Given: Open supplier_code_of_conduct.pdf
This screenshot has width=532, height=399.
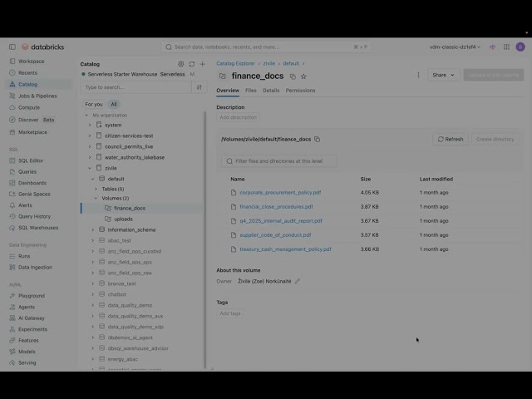Looking at the screenshot, I should (x=275, y=234).
